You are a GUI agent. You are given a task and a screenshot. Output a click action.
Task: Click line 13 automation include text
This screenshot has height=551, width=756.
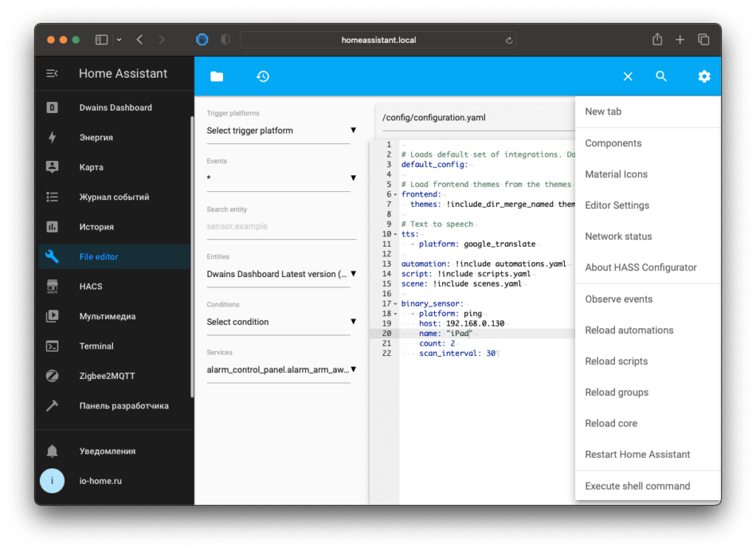coord(484,264)
